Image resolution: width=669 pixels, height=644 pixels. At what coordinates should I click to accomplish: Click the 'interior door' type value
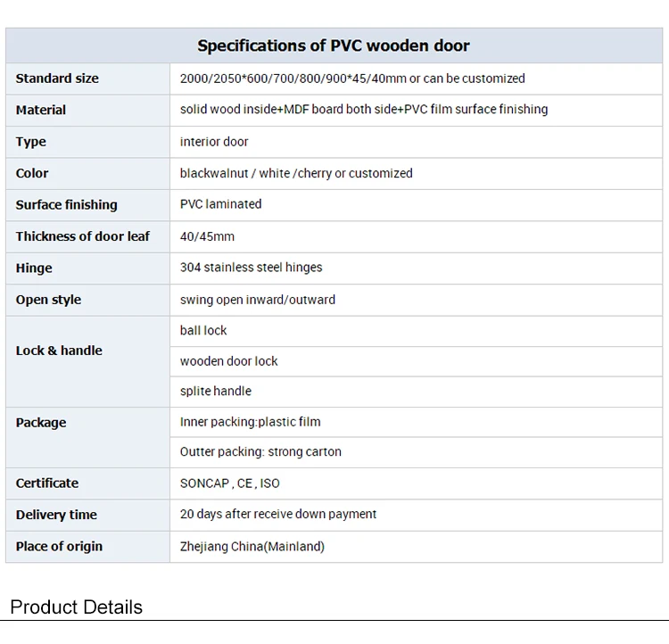214,142
